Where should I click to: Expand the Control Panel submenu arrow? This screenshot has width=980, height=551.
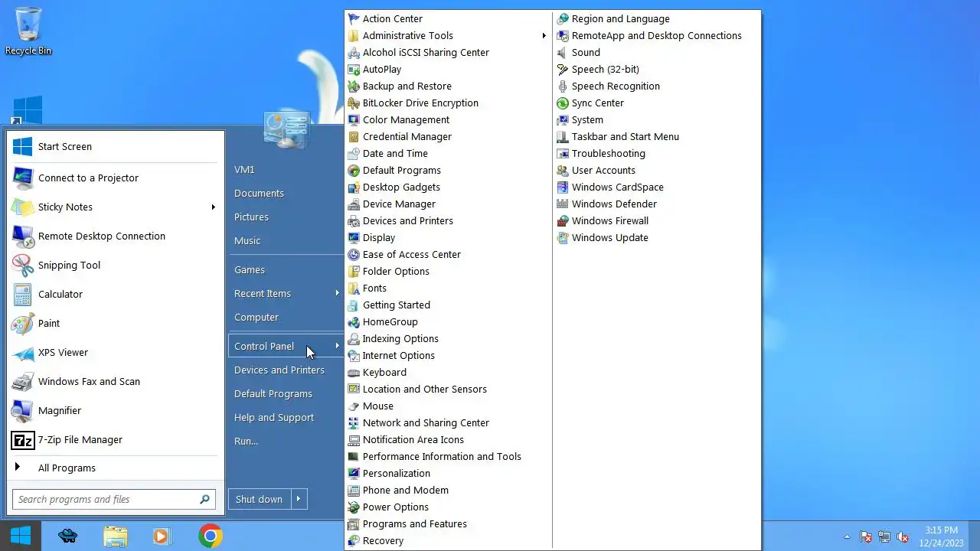pyautogui.click(x=337, y=346)
